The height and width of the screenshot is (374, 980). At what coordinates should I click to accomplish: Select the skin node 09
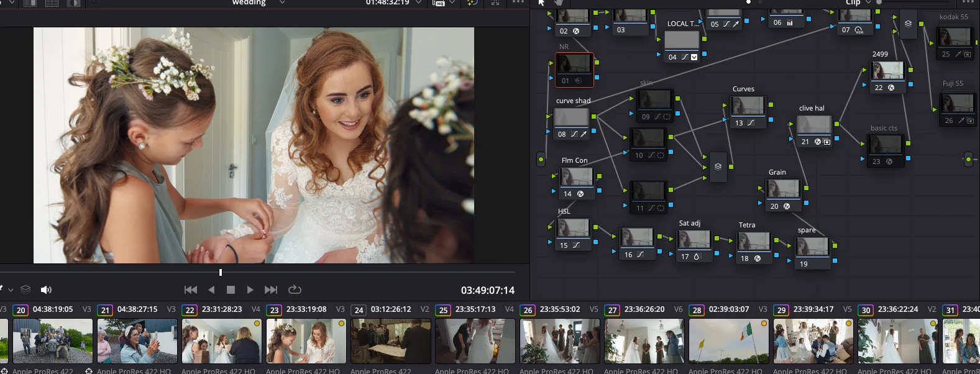tap(654, 104)
